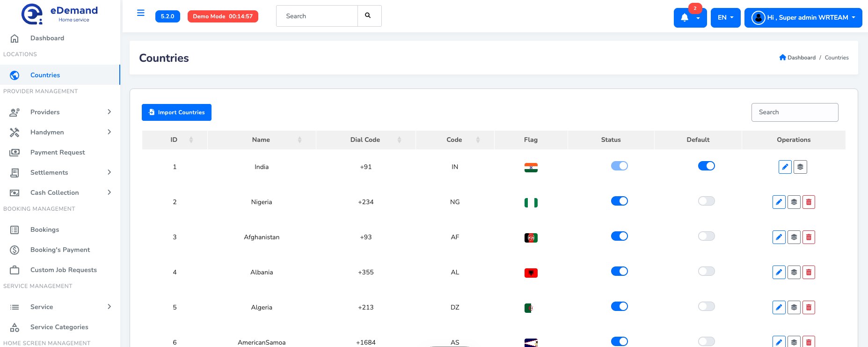This screenshot has height=347, width=868.
Task: Edit the Nigeria country entry
Action: [x=779, y=202]
